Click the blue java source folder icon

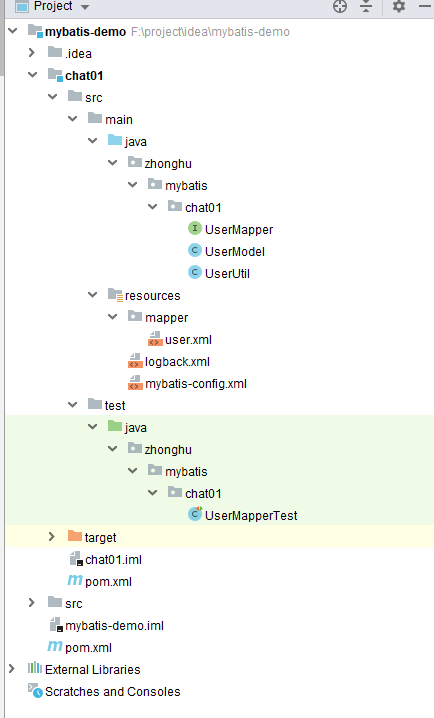[x=114, y=140]
